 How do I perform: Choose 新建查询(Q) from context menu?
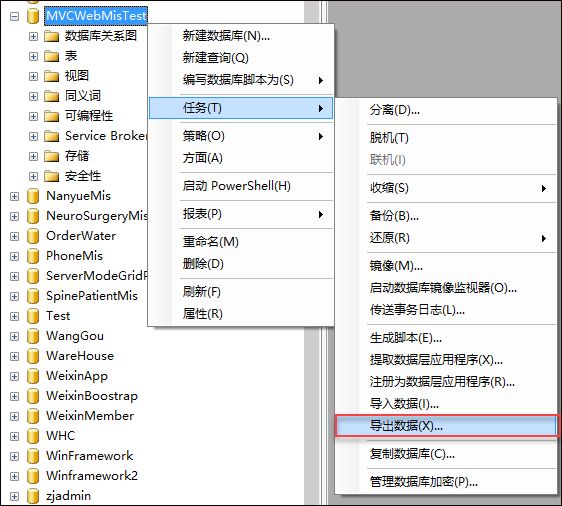pyautogui.click(x=241, y=58)
